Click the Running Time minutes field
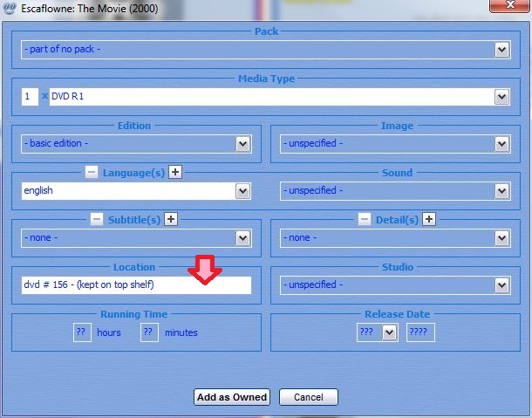 click(149, 332)
